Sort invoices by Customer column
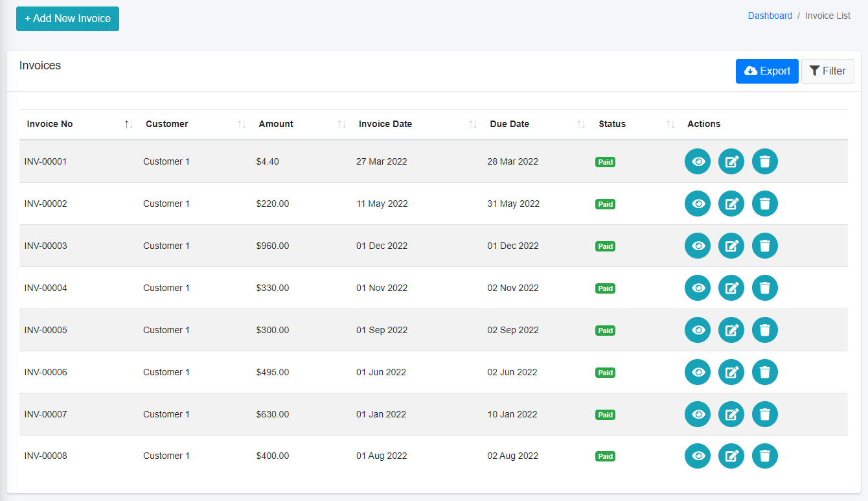The height and width of the screenshot is (501, 868). pos(167,124)
